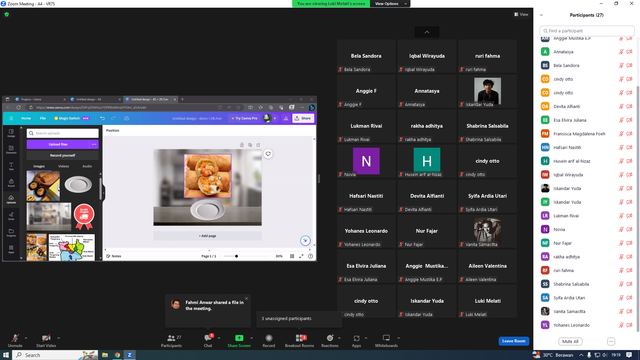Start recording with the Record button
Image resolution: width=640 pixels, height=360 pixels.
269,340
